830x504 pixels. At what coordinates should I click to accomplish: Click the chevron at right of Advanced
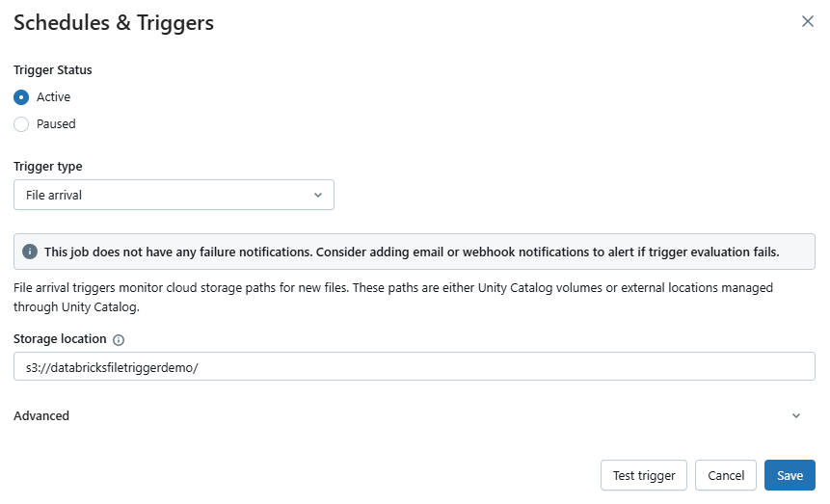coord(795,416)
